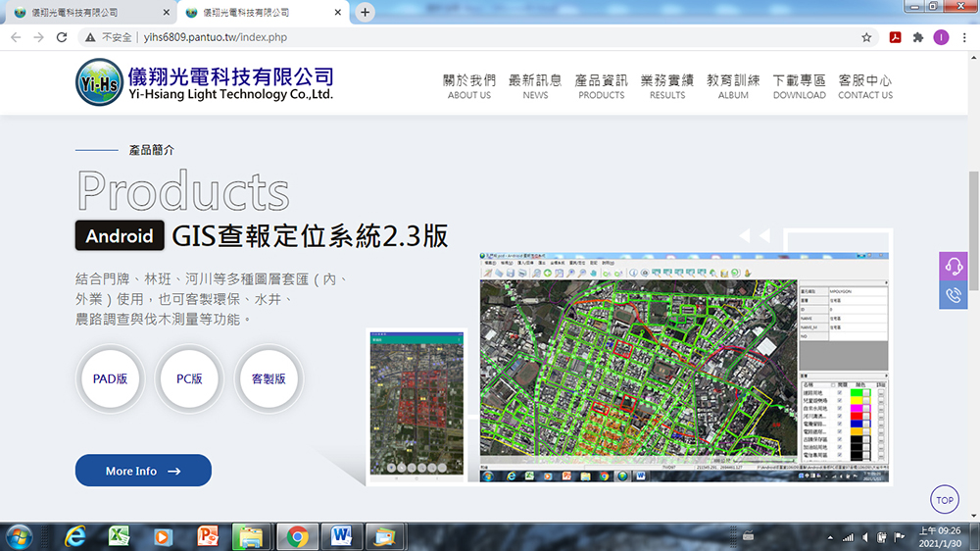980x551 pixels.
Task: Open Word from the taskbar
Action: pyautogui.click(x=341, y=536)
